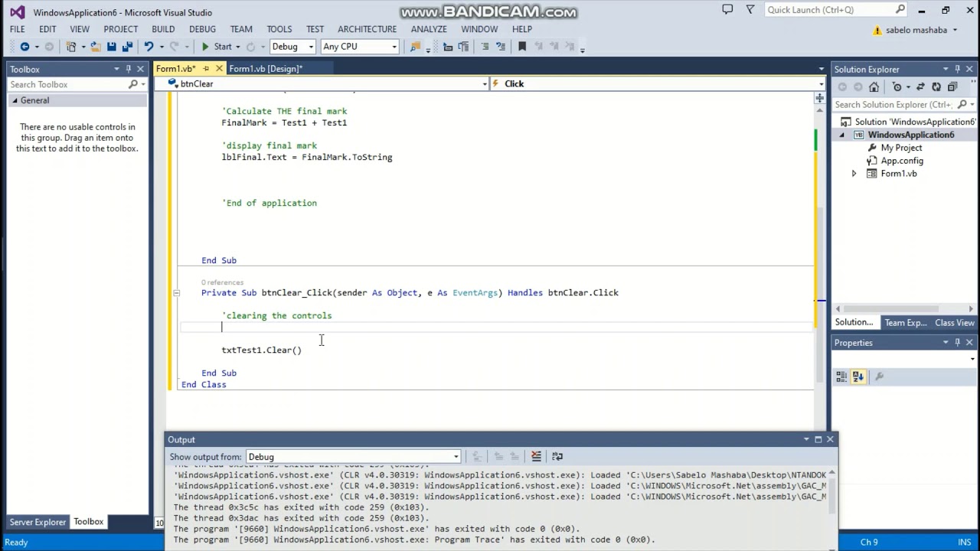Switch to the Class View tab
The width and height of the screenshot is (980, 551).
pyautogui.click(x=955, y=323)
